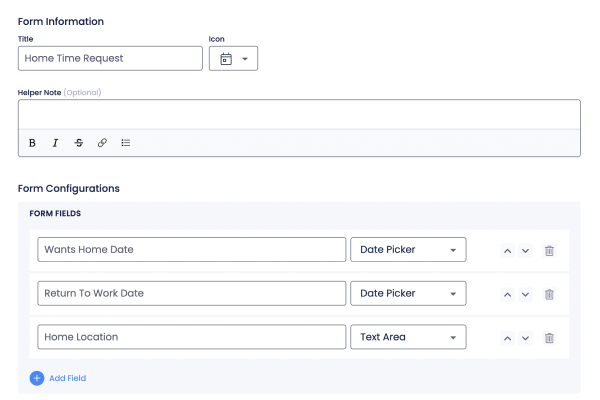Move Return To Work Date field down
This screenshot has width=600, height=400.
[526, 294]
